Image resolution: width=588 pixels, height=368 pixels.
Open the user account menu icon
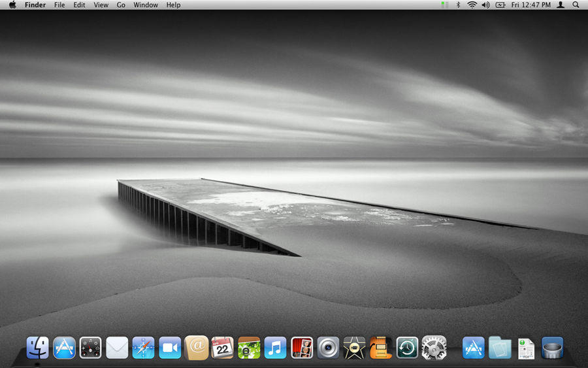tap(561, 5)
